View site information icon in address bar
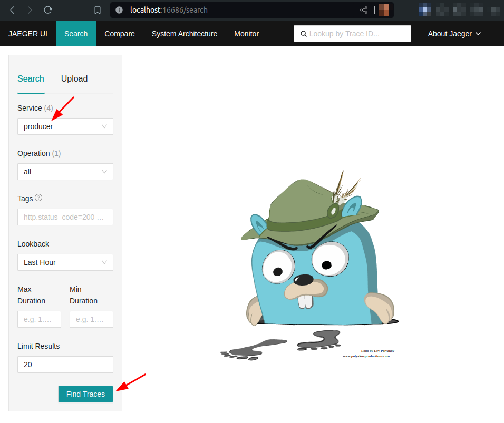Screen dimensions: 504x423 [x=119, y=10]
